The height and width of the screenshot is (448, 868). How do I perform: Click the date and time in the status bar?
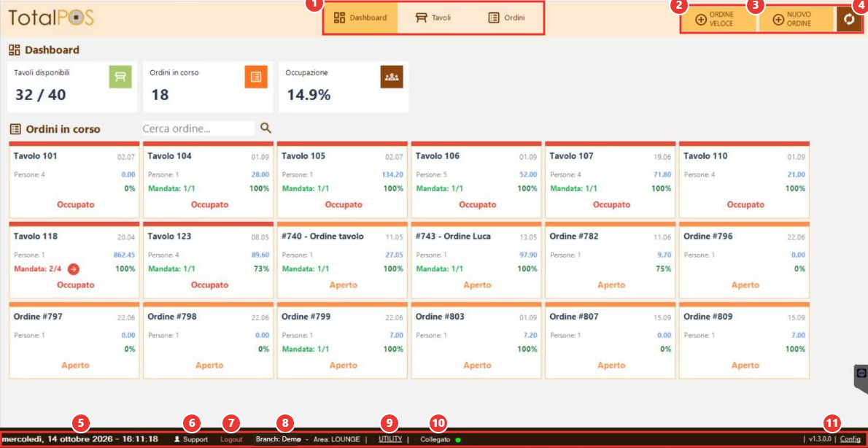pos(80,439)
